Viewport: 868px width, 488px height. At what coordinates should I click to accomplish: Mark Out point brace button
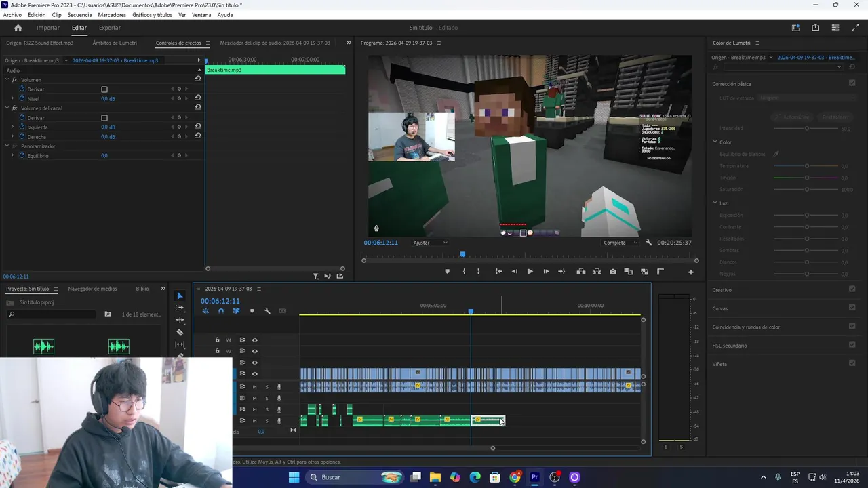coord(478,272)
